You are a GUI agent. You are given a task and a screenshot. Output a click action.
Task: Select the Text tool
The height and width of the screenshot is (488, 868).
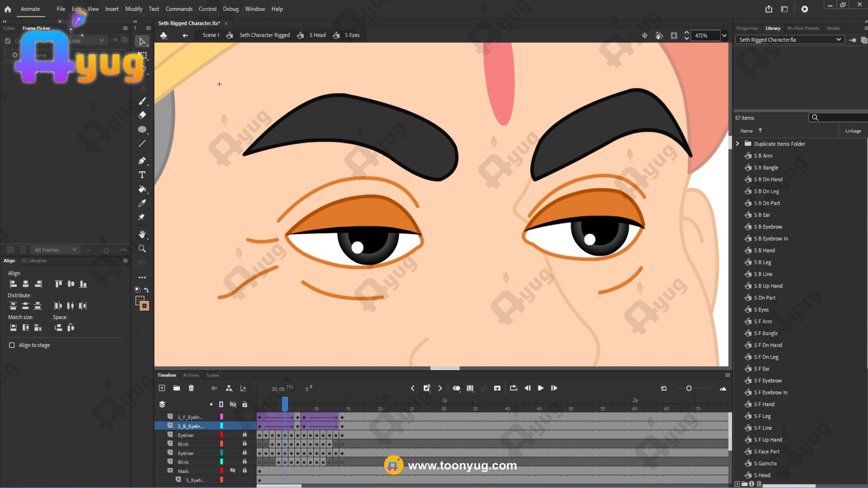point(142,175)
